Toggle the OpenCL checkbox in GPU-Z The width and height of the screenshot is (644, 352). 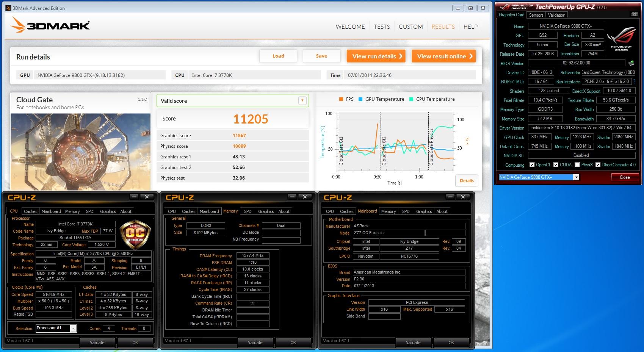click(x=532, y=165)
